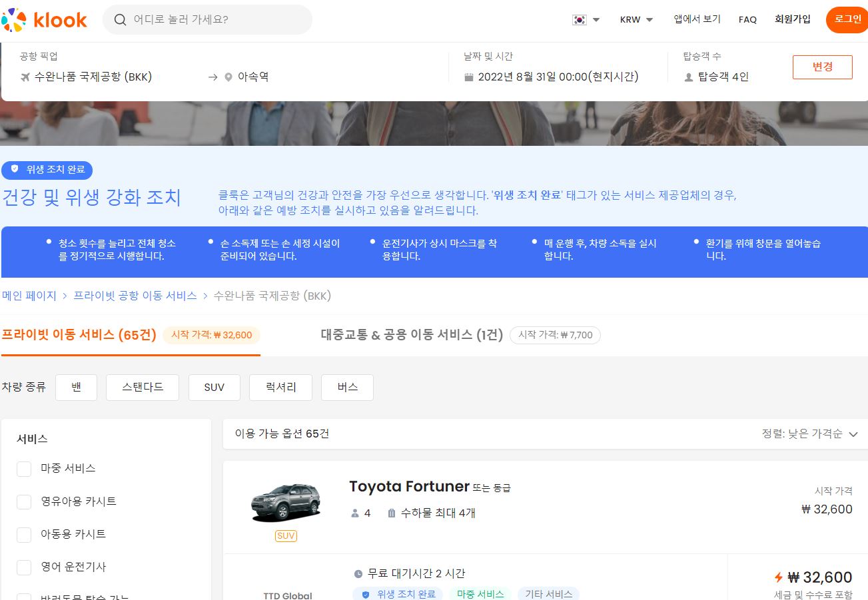Click the Toyota Fortuner passenger count icon
Screen dimensions: 868x600
(354, 513)
